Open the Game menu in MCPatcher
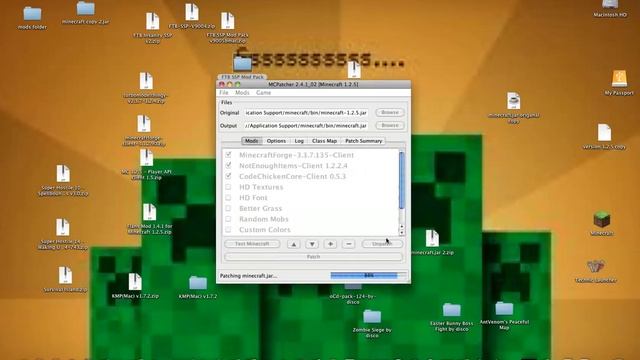This screenshot has width=640, height=360. tap(263, 93)
